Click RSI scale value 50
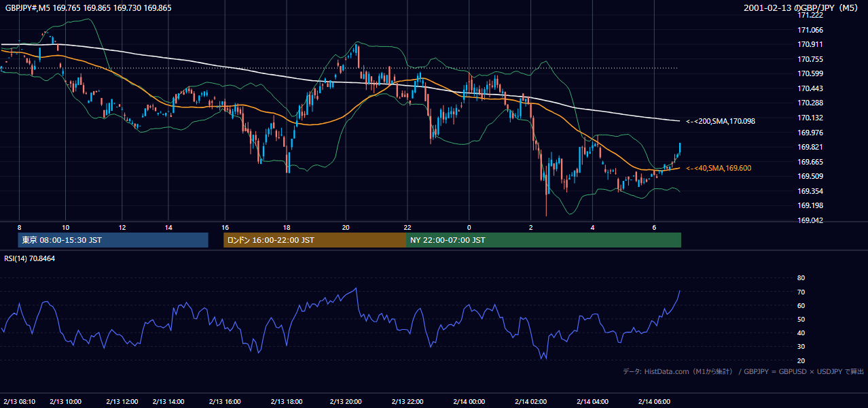868x408 pixels. tap(801, 319)
